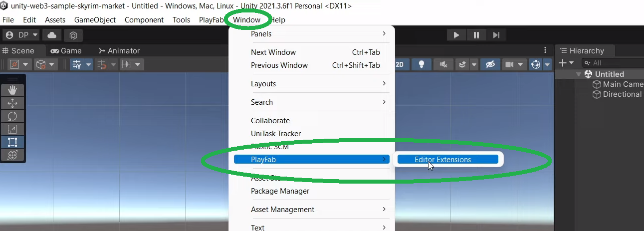Toggle scene effects (skybox, fog)

(462, 64)
